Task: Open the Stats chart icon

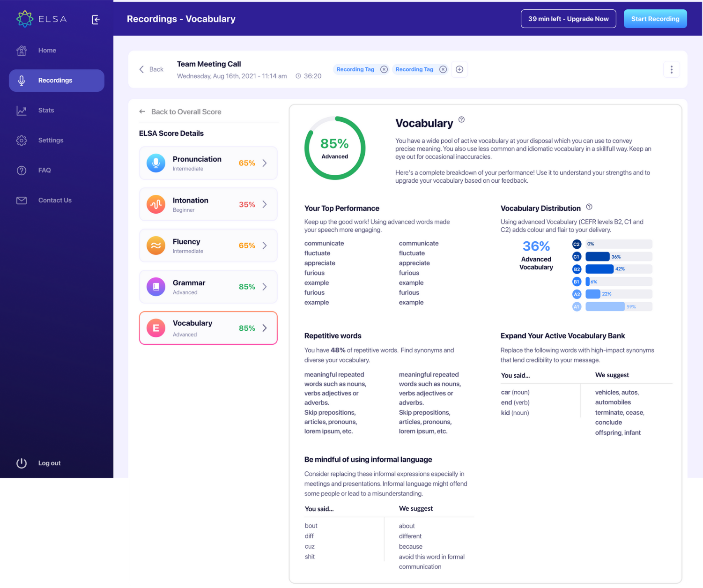Action: 22,110
